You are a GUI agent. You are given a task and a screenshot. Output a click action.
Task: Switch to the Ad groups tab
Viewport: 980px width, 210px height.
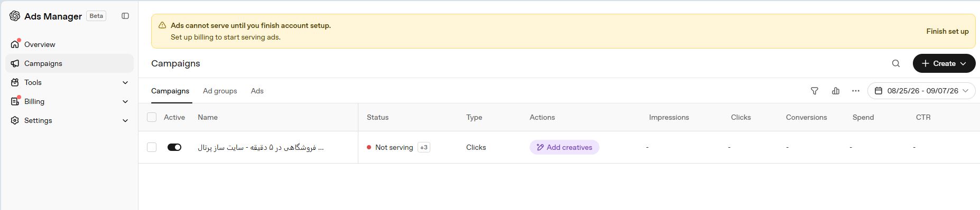(220, 91)
